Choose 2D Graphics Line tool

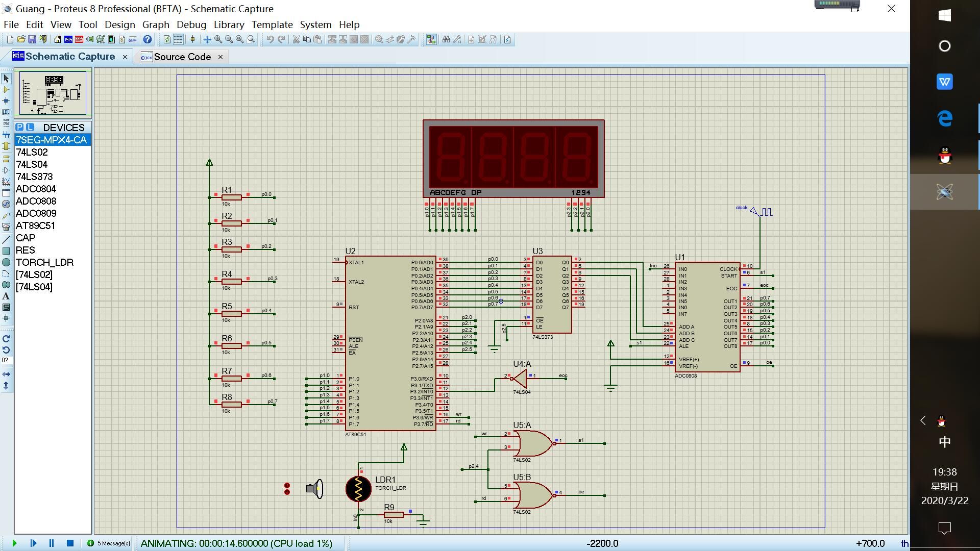coord(6,240)
